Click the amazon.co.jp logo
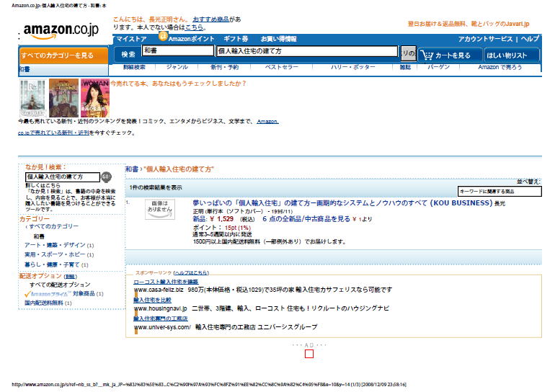The width and height of the screenshot is (555, 392). (61, 30)
